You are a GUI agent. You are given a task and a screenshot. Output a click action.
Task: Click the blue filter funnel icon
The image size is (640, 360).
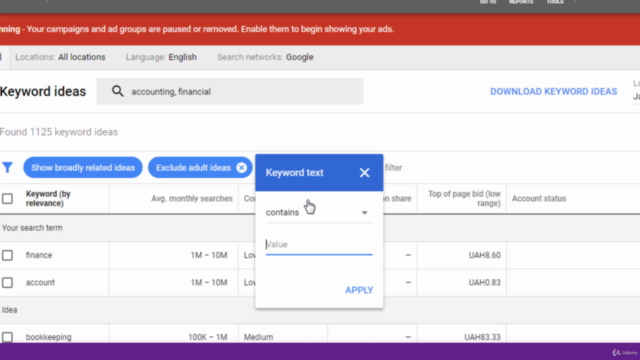8,167
